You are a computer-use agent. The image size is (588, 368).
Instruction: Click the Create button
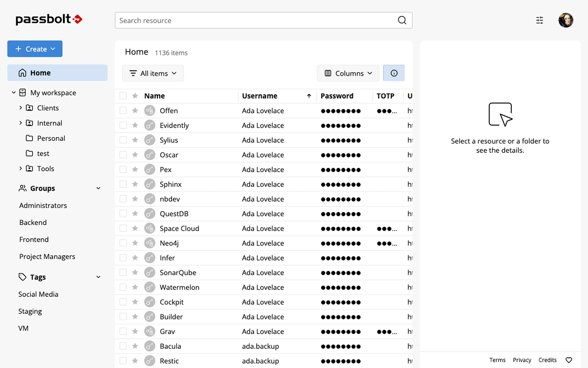tap(35, 49)
